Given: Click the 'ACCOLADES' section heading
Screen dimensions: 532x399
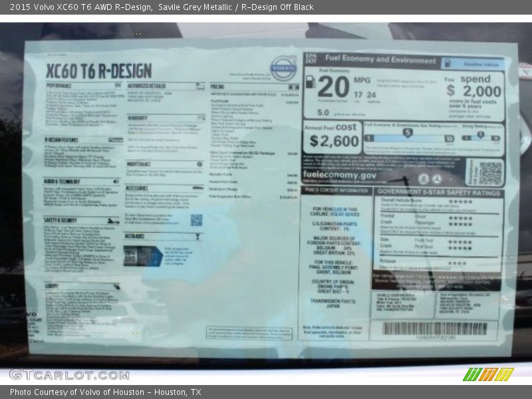Looking at the screenshot, I should click(x=134, y=236).
